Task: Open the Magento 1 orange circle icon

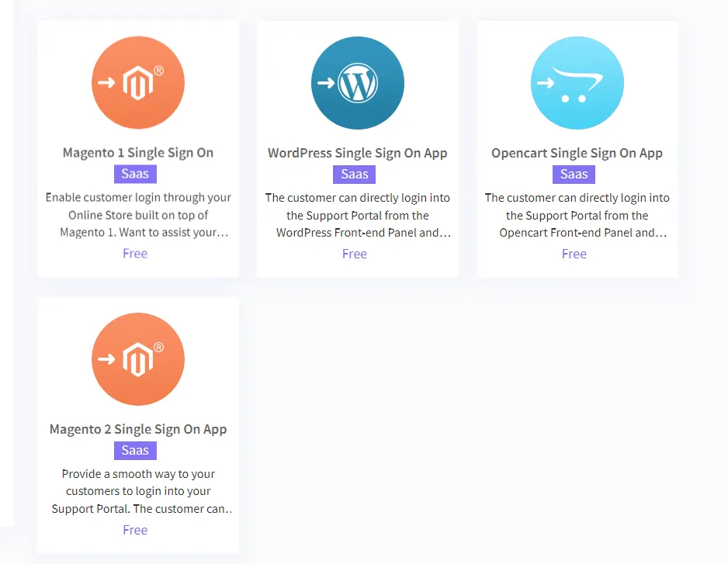Action: 138,83
